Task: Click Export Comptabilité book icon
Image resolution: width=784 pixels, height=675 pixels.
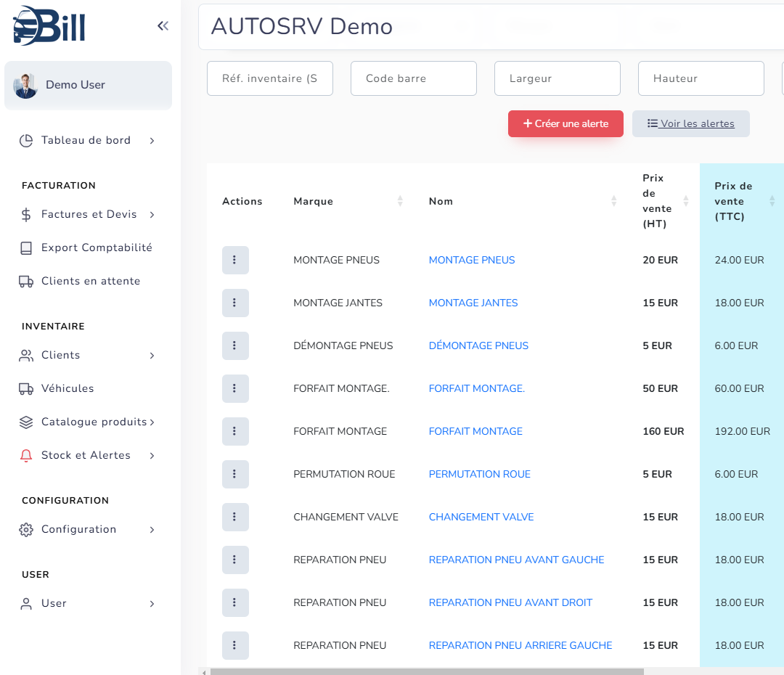Action: (x=26, y=248)
